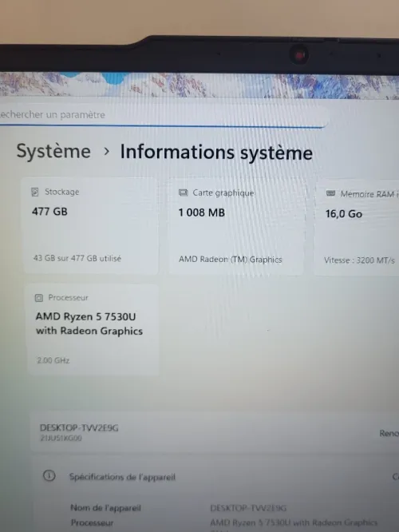This screenshot has height=532, width=399.
Task: Click the 2.00 GHz processor speed
Action: (53, 360)
